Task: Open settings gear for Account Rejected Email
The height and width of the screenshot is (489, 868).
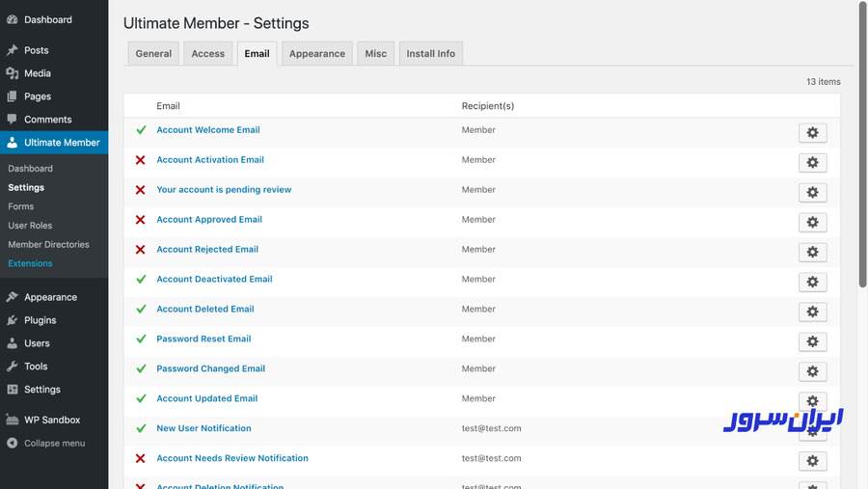Action: [x=812, y=253]
